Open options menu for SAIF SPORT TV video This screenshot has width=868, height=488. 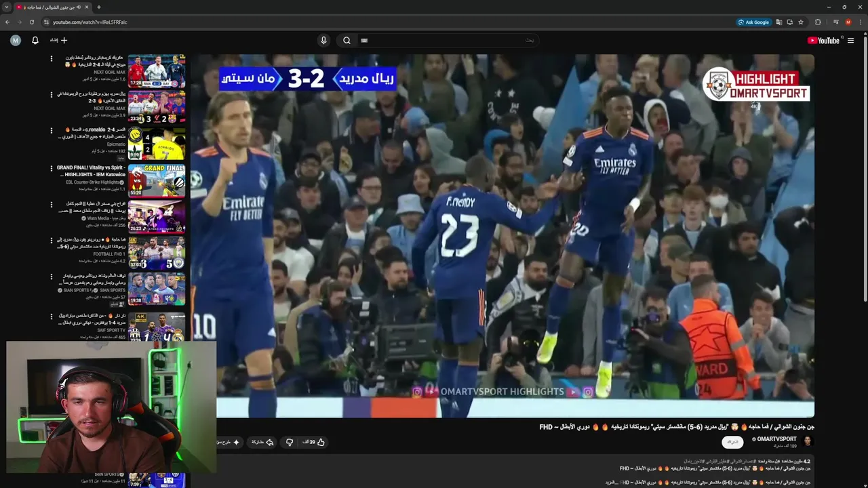tap(51, 316)
